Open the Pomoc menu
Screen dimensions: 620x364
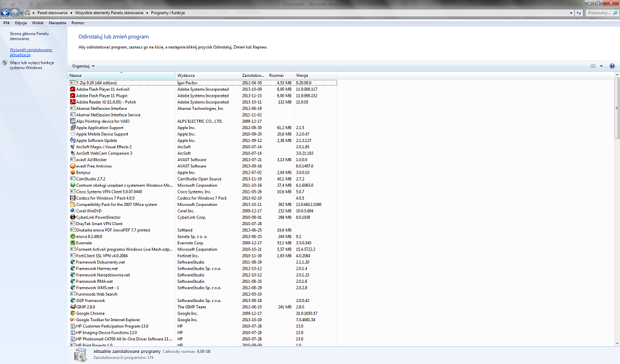pos(78,23)
